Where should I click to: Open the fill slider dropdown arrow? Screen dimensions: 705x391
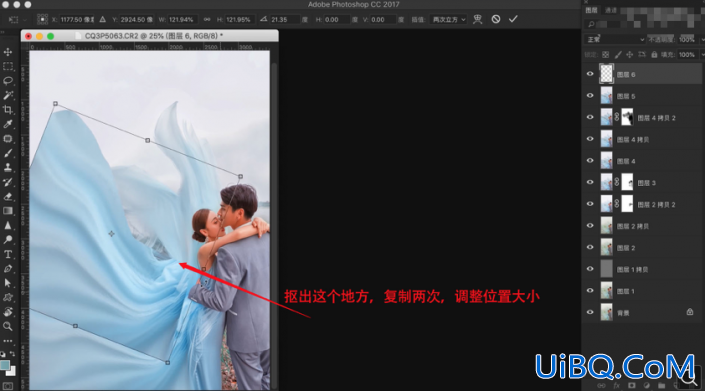pyautogui.click(x=702, y=54)
